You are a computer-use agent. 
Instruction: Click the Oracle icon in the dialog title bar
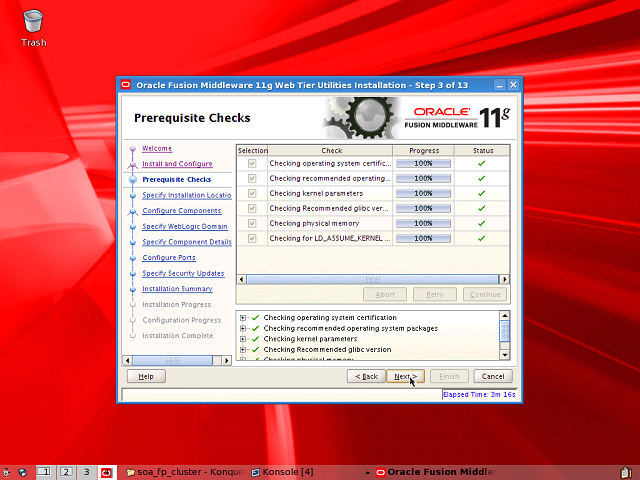pyautogui.click(x=126, y=84)
